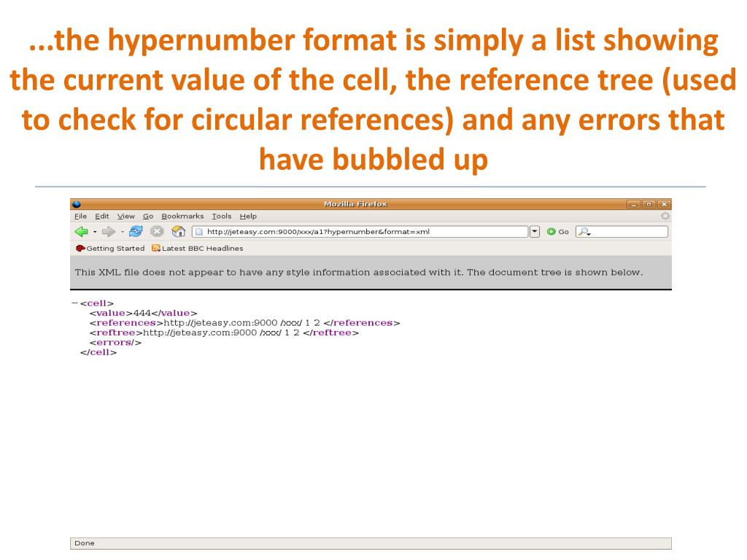This screenshot has width=747, height=560.
Task: Reload the page with the refresh icon
Action: tap(136, 231)
